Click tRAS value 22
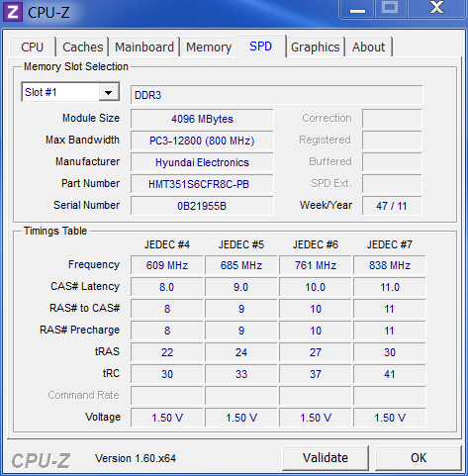The width and height of the screenshot is (468, 476). pos(167,352)
